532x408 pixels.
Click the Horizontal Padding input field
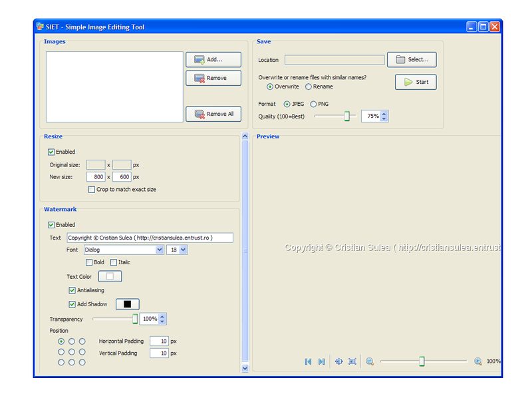(159, 341)
